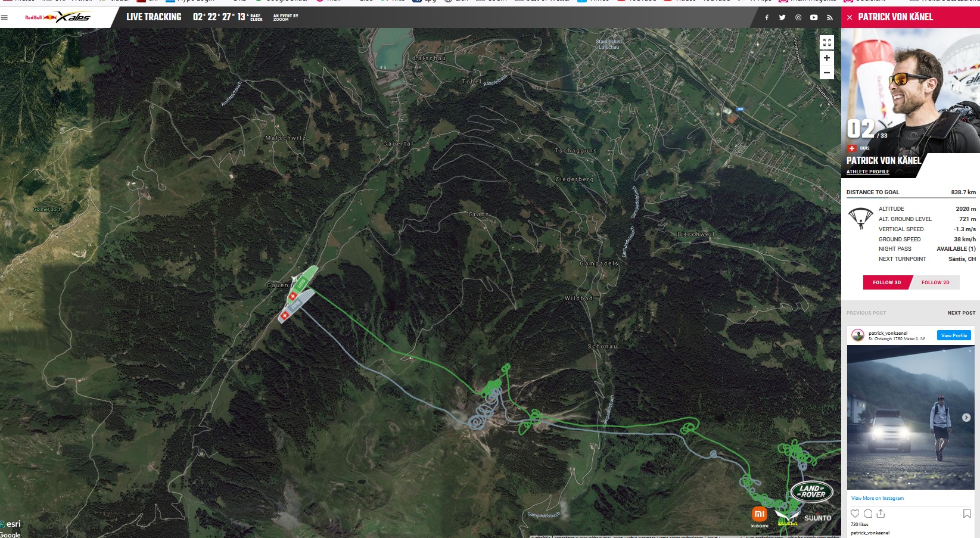Viewport: 980px width, 538px height.
Task: Zoom in on the map
Action: 827,58
